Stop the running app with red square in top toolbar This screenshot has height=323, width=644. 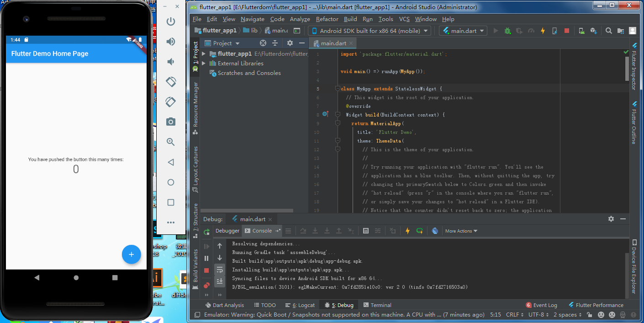566,31
